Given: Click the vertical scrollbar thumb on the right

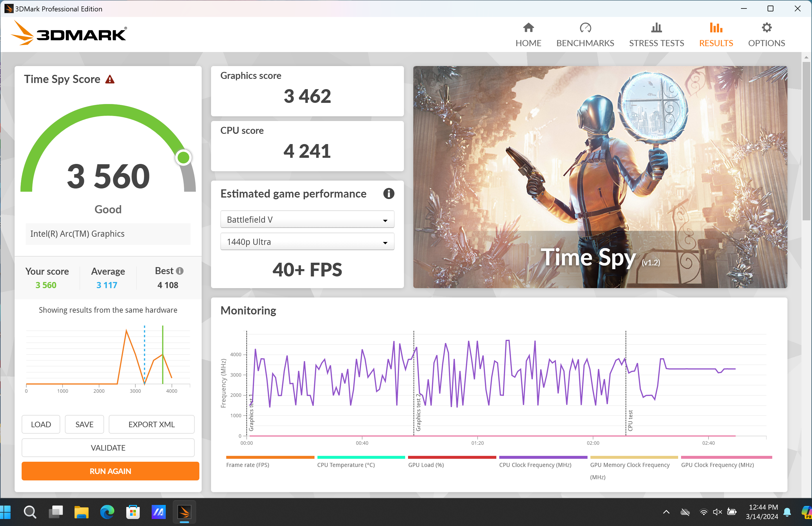Looking at the screenshot, I should coord(806,141).
